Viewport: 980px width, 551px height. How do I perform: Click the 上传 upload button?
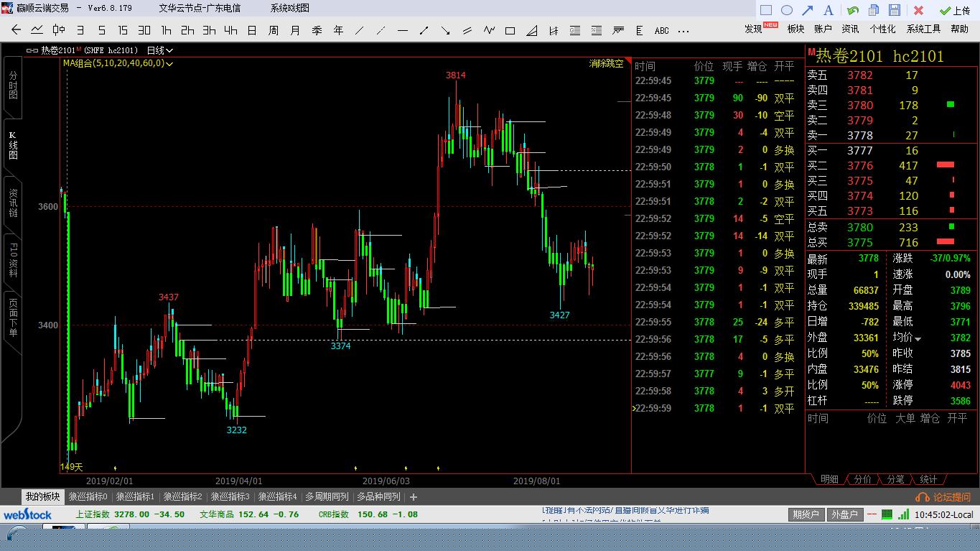(x=955, y=10)
